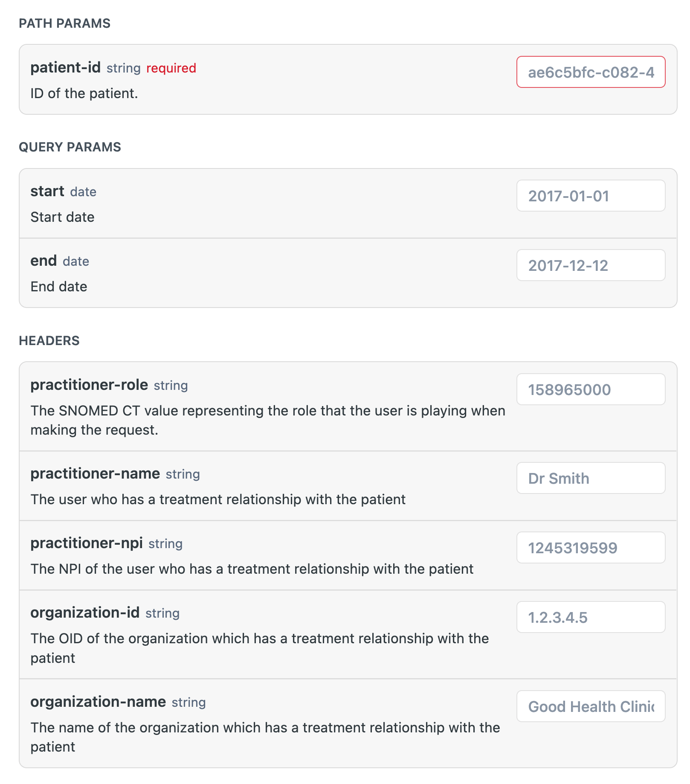Image resolution: width=690 pixels, height=784 pixels.
Task: Click the PATH PARAMS section heading
Action: (x=64, y=23)
